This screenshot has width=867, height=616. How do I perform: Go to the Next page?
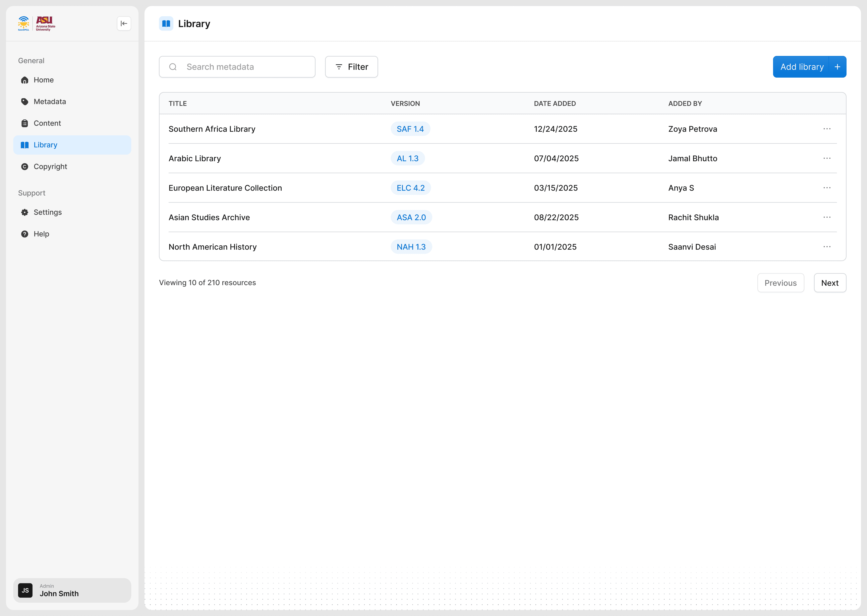click(829, 283)
